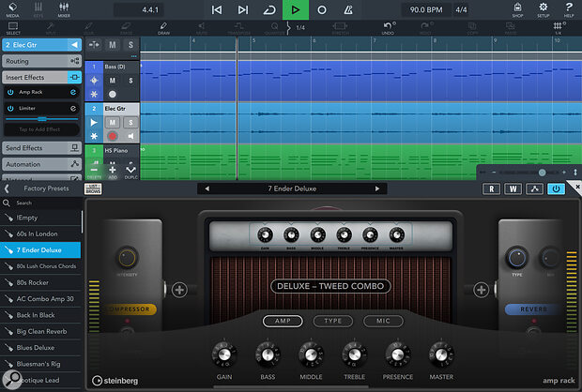This screenshot has width=582, height=392.
Task: Adjust the insert effects pre/post slider
Action: point(42,119)
